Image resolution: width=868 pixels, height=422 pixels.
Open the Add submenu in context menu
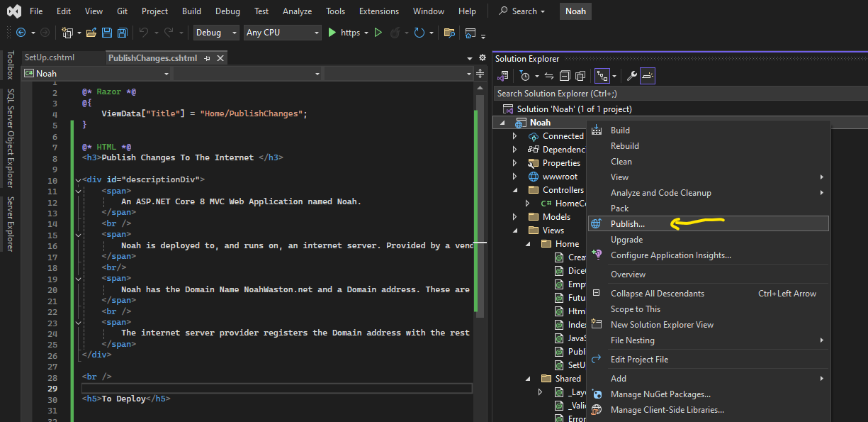pyautogui.click(x=708, y=379)
